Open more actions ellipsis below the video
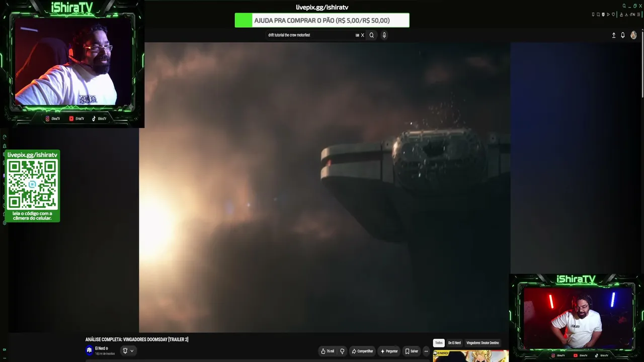Image resolution: width=644 pixels, height=362 pixels. pyautogui.click(x=426, y=351)
